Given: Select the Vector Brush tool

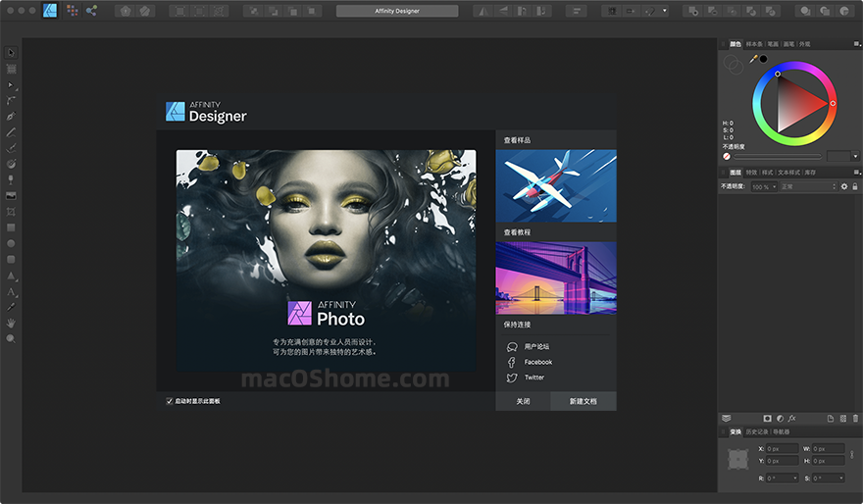Looking at the screenshot, I should [x=11, y=148].
